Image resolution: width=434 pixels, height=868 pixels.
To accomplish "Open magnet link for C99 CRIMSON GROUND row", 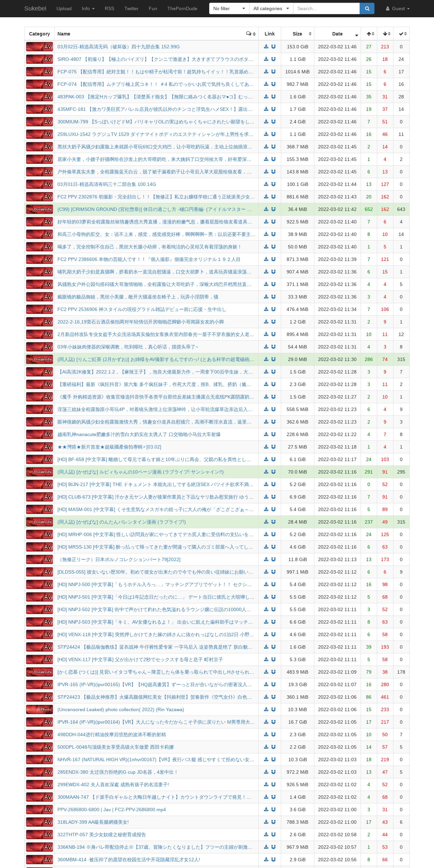I will pyautogui.click(x=273, y=209).
